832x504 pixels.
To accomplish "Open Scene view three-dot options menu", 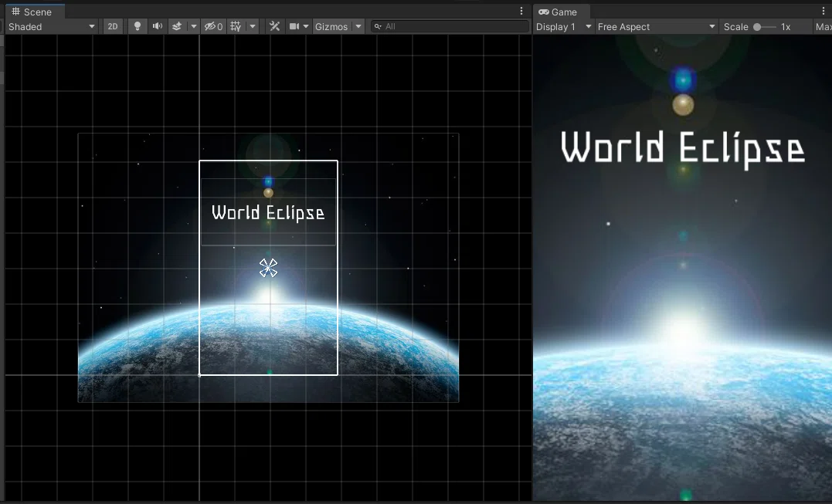I will 521,11.
